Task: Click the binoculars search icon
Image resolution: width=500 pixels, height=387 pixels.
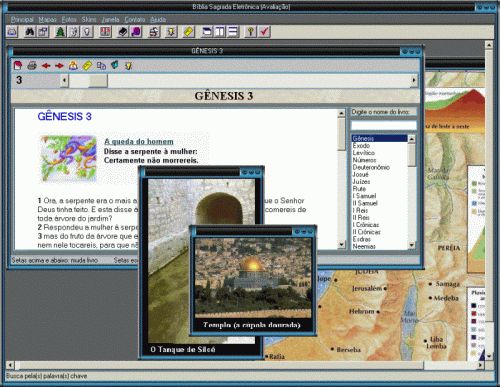Action: coord(30,32)
